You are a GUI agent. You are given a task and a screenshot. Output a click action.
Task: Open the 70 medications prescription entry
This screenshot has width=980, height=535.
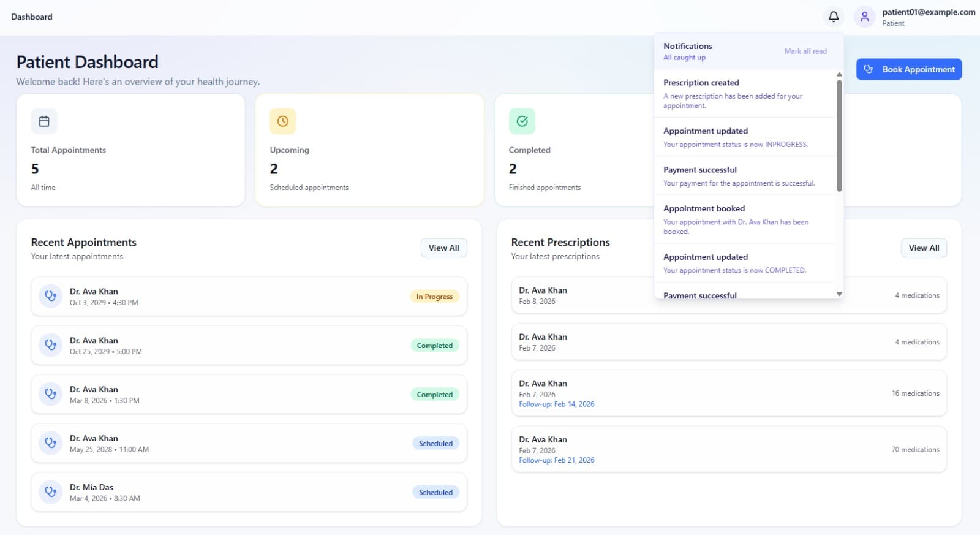pos(729,449)
